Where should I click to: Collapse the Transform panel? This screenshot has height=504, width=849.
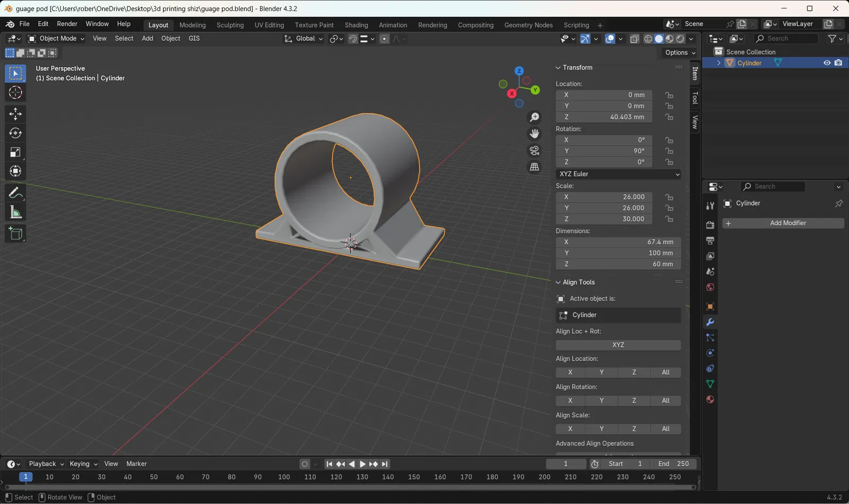(558, 68)
